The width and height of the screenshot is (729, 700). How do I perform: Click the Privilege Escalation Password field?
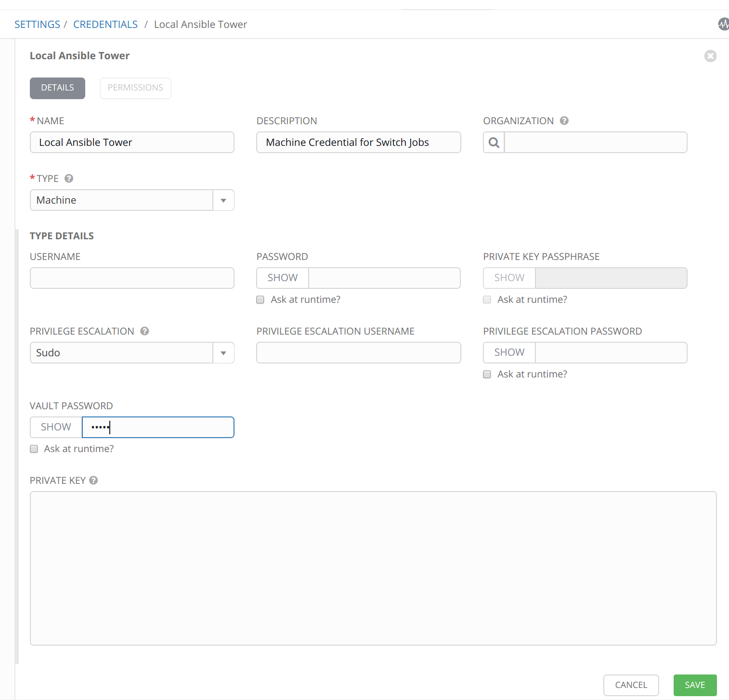(x=611, y=353)
